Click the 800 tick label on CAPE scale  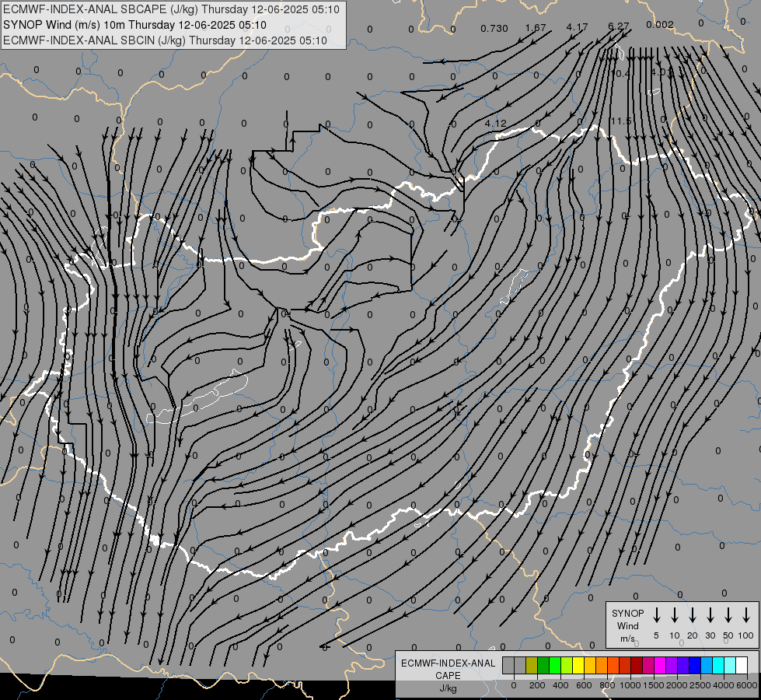(607, 685)
